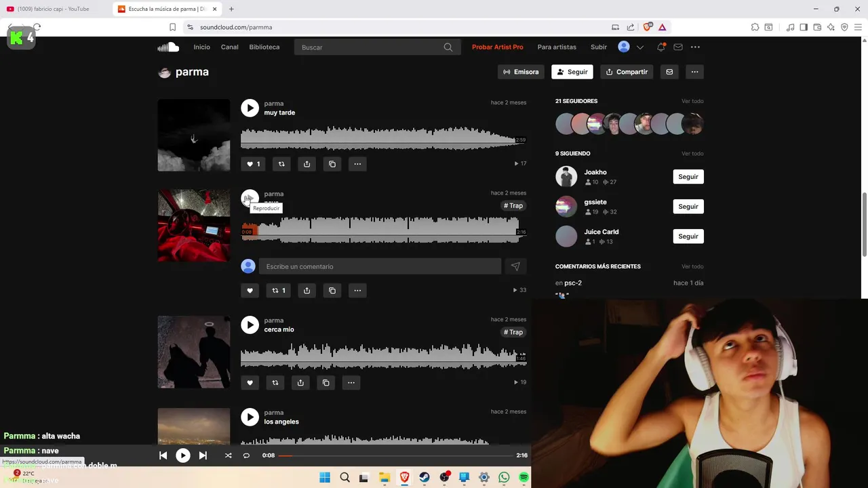Play the track muy tarde
Image resolution: width=868 pixels, height=488 pixels.
pyautogui.click(x=250, y=108)
